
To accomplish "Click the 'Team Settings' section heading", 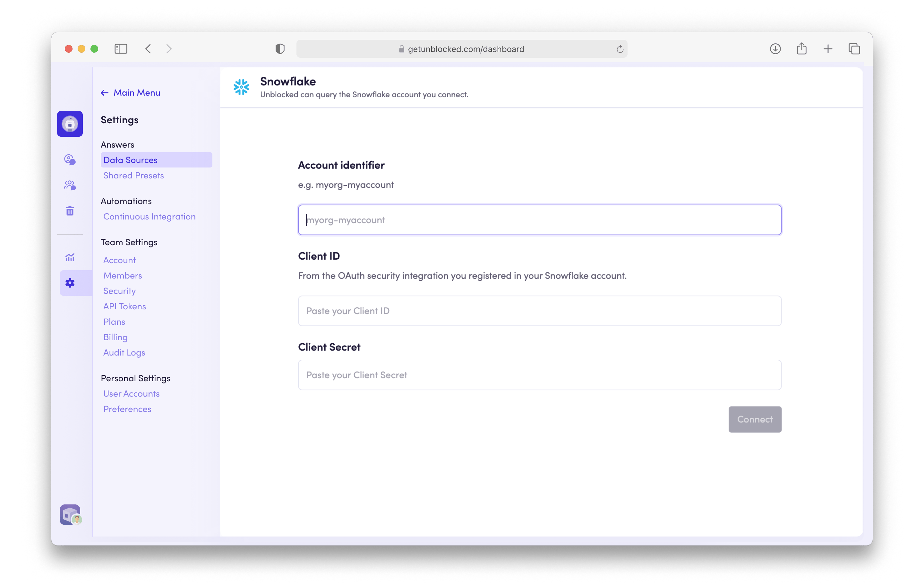I will [129, 242].
